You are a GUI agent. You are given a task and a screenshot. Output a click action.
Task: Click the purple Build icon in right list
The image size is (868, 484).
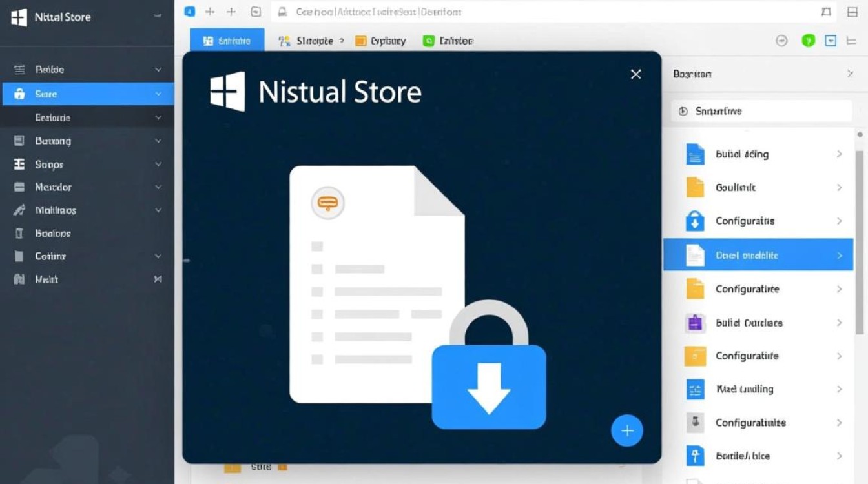(x=695, y=323)
